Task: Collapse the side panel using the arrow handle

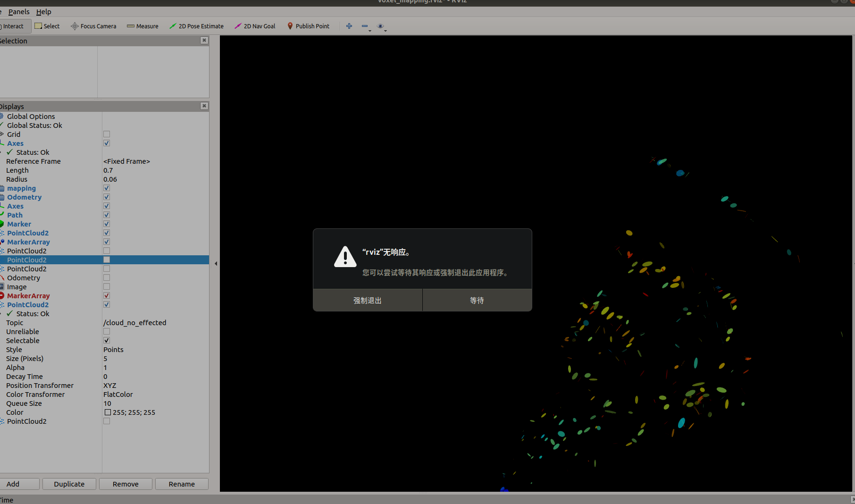Action: pyautogui.click(x=216, y=263)
